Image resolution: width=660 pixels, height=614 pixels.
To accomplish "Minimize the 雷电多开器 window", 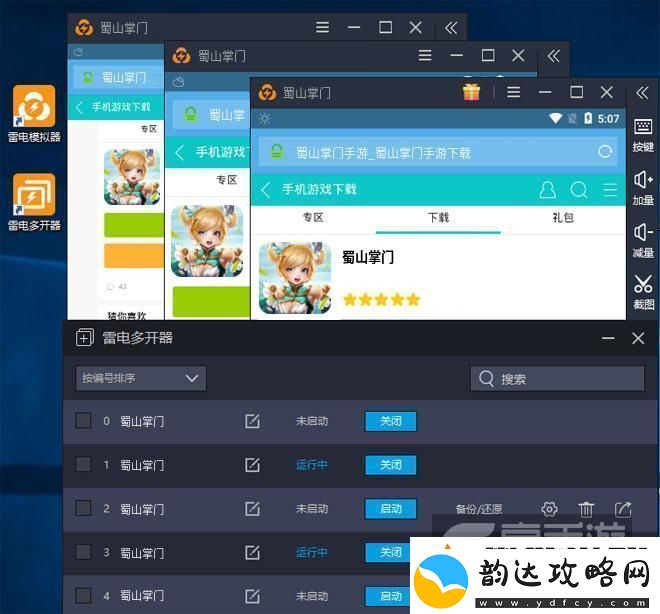I will [x=608, y=338].
